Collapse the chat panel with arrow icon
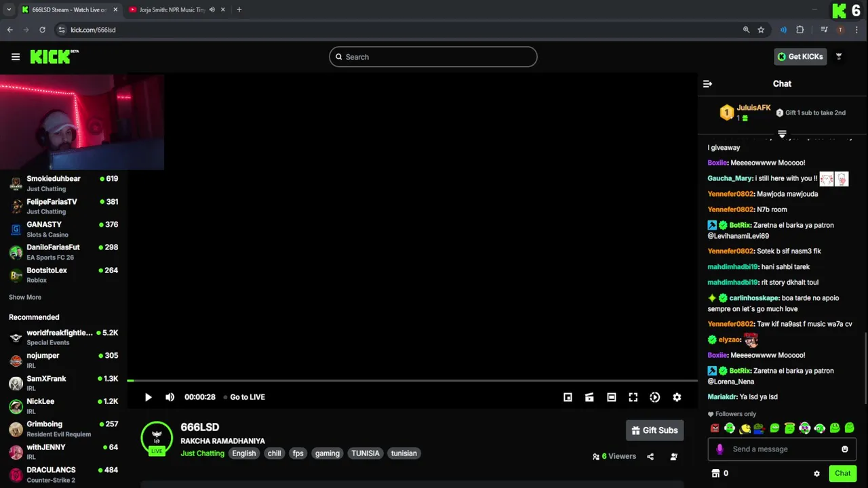This screenshot has width=868, height=488. tap(707, 84)
